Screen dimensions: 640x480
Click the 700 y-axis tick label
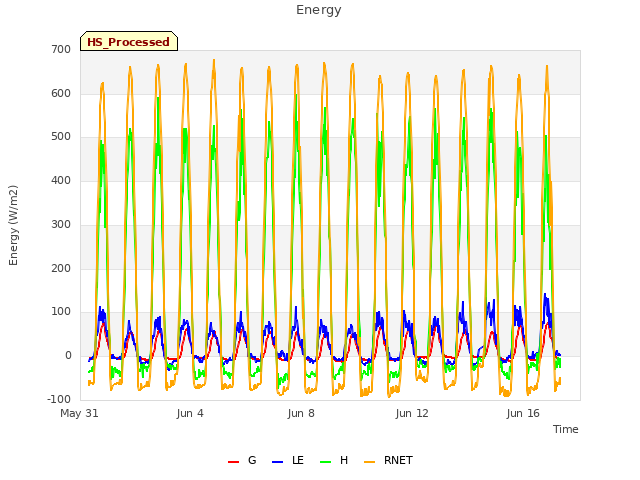[61, 49]
